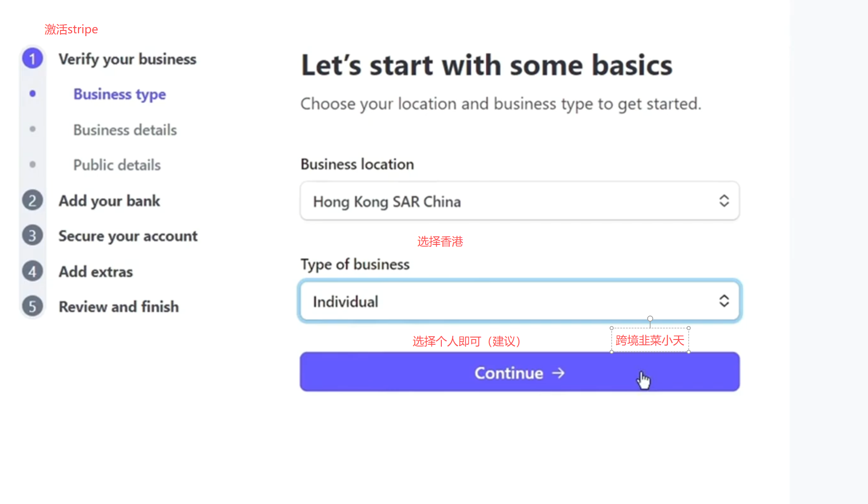The height and width of the screenshot is (504, 868).
Task: Click the Public details bullet dot
Action: (x=32, y=165)
